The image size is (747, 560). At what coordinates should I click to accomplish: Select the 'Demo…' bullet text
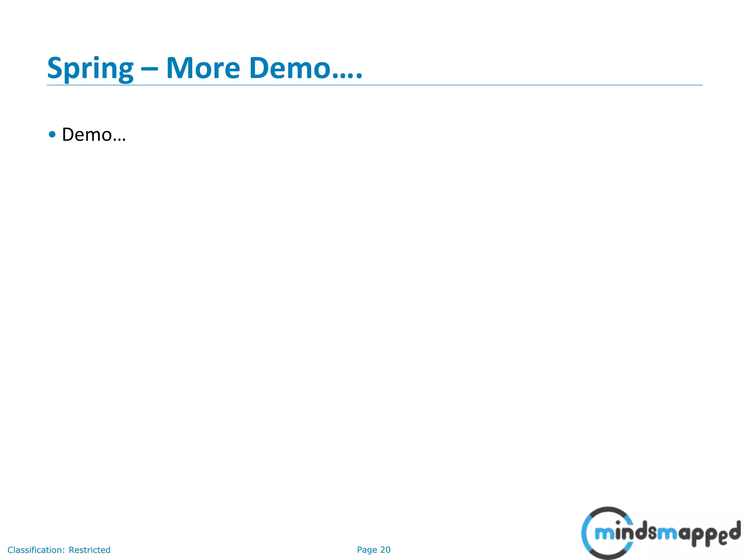pyautogui.click(x=94, y=135)
